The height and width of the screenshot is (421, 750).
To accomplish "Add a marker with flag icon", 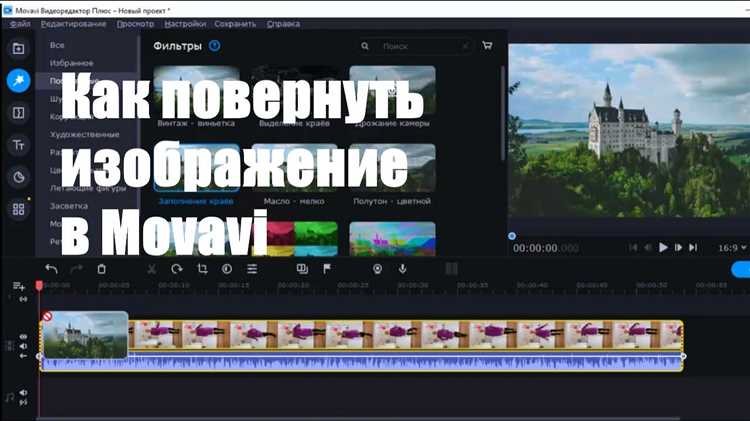I will pos(327,269).
